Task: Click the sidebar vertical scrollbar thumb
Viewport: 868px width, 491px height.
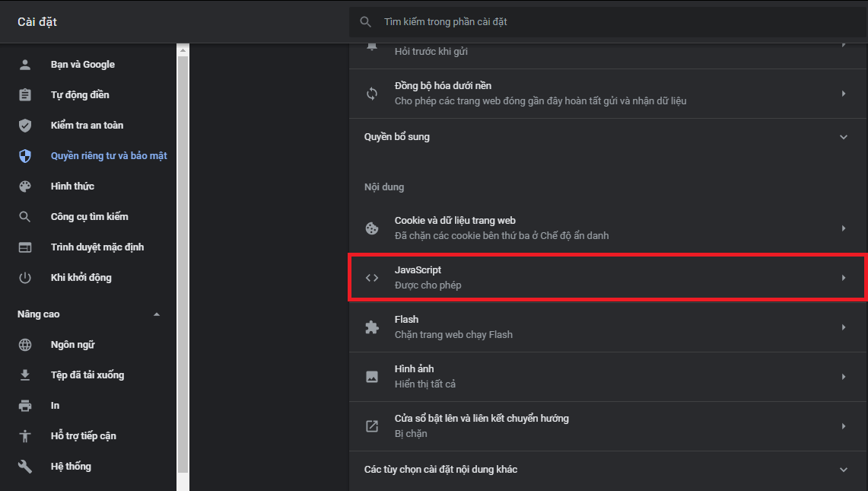Action: tap(183, 265)
